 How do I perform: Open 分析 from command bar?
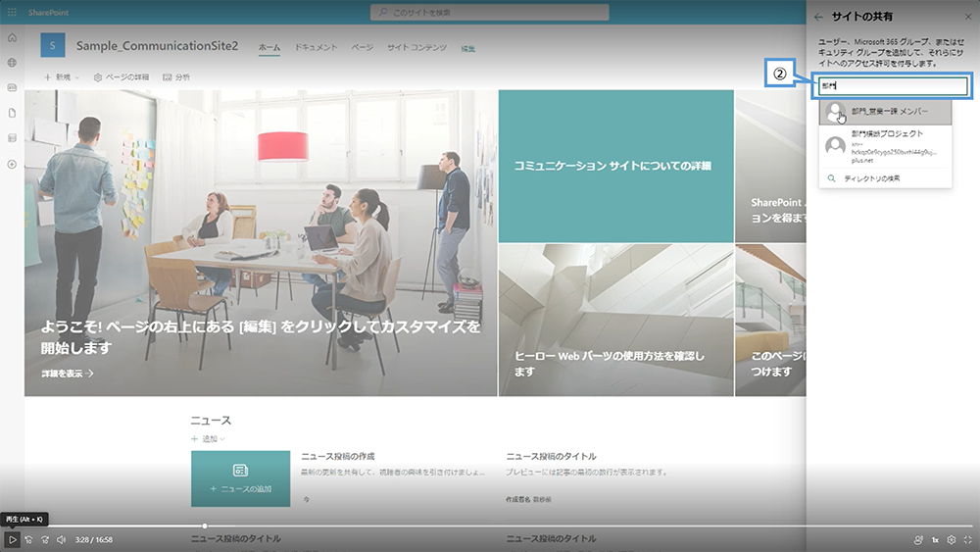click(176, 77)
